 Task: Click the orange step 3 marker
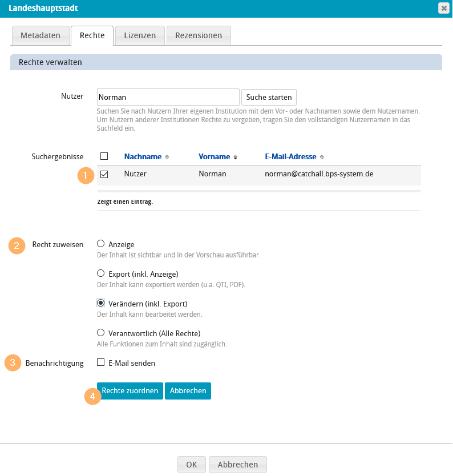pos(13,363)
